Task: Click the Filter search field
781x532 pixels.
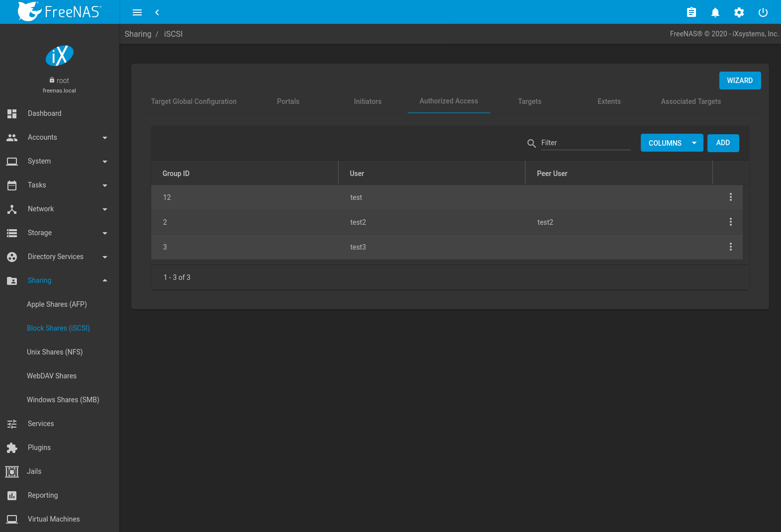Action: tap(585, 143)
